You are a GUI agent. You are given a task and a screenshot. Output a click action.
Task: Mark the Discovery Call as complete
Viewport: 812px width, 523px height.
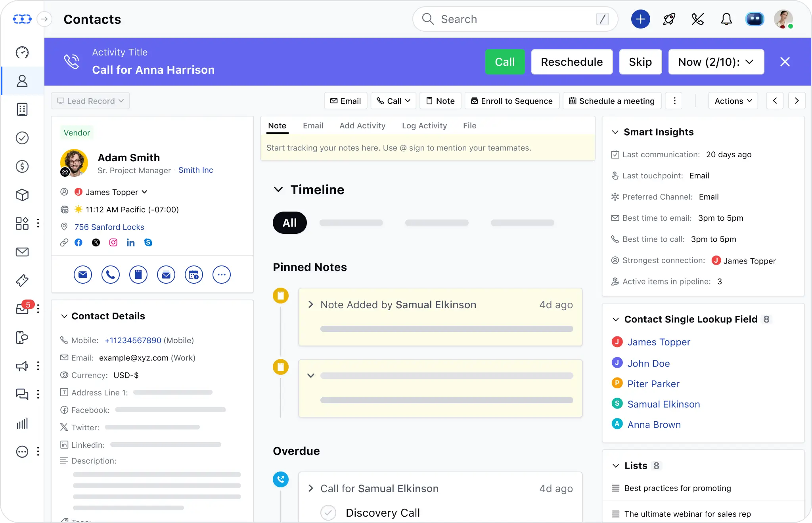pos(328,512)
